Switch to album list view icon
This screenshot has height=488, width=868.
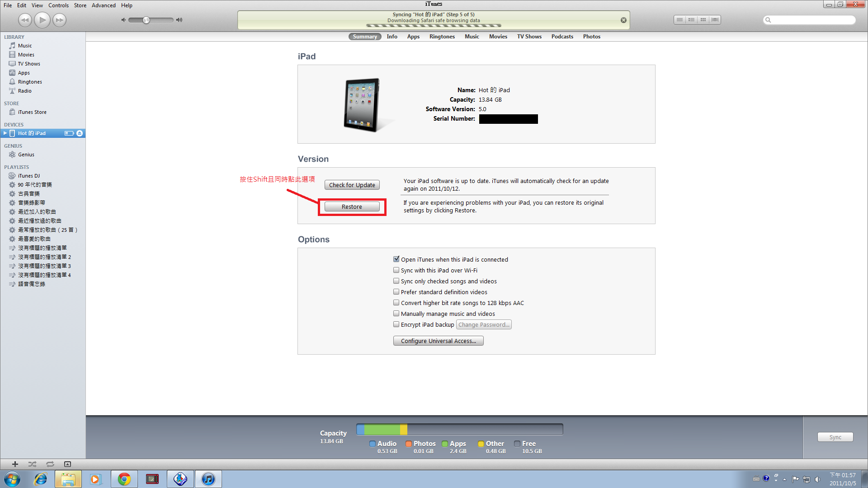coord(691,20)
